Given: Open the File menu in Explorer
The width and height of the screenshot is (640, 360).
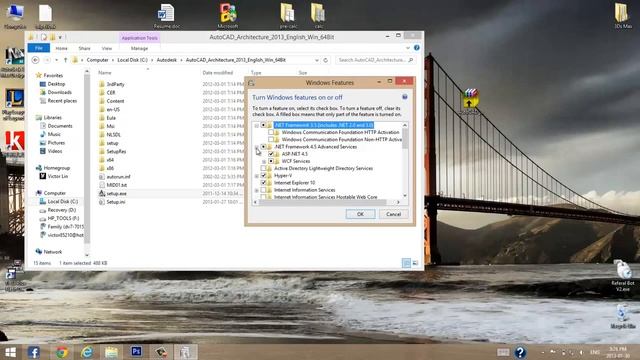Looking at the screenshot, I should point(39,48).
